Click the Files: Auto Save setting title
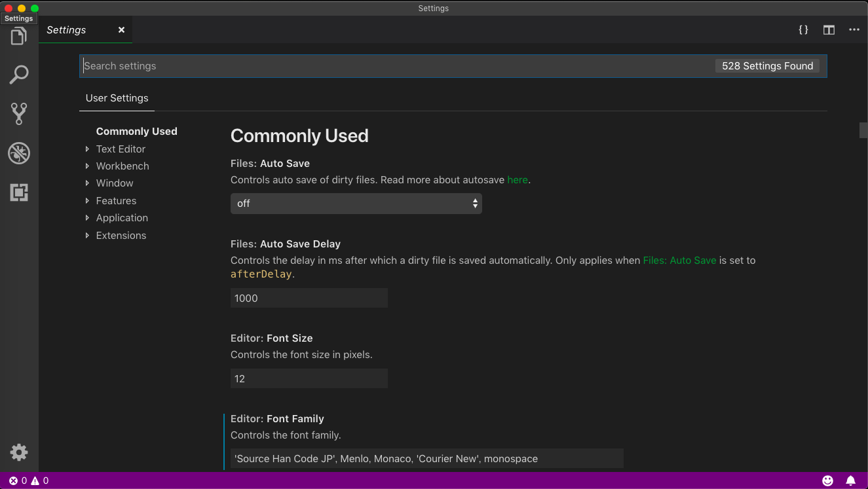 click(270, 164)
